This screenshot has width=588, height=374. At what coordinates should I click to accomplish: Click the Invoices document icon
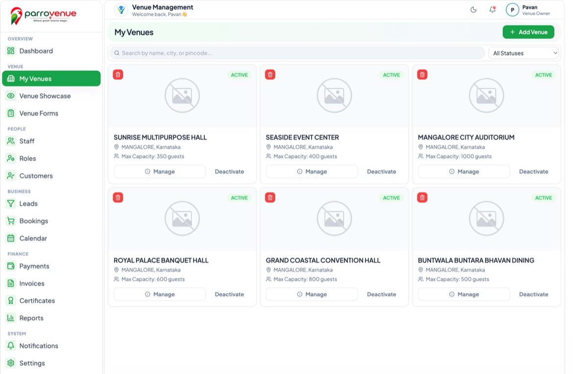tap(11, 283)
